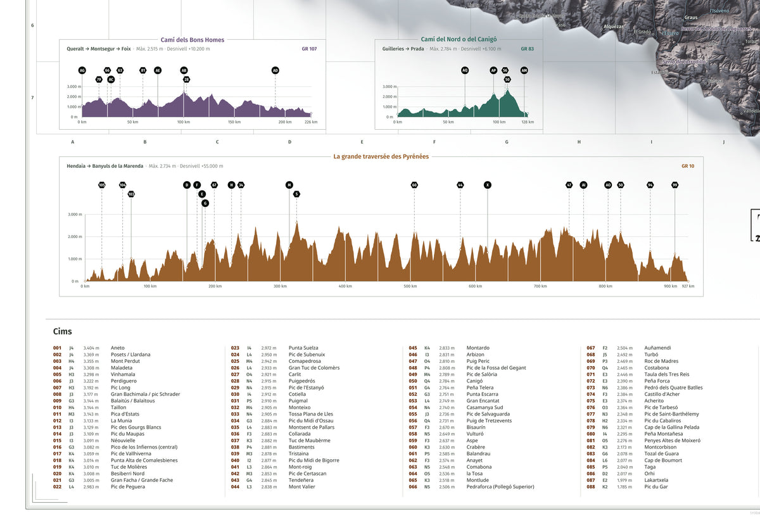Select marker 50 on the GR 83 profile

click(507, 80)
